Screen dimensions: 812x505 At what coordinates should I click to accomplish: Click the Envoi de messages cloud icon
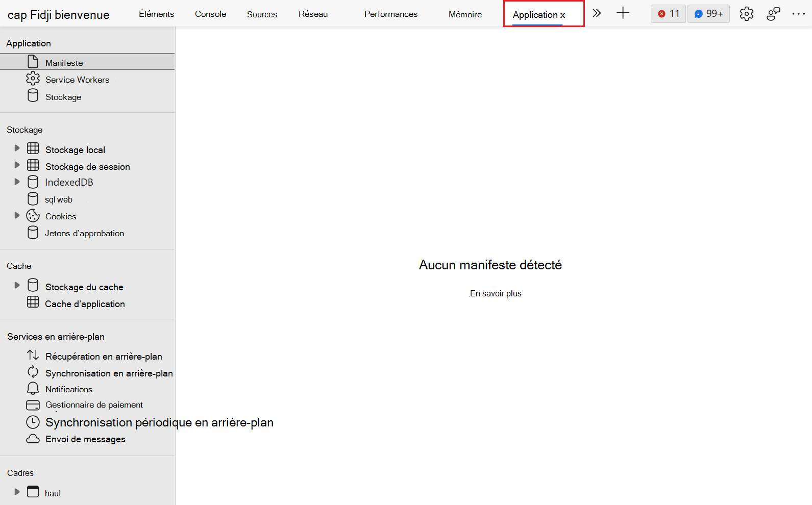(33, 439)
